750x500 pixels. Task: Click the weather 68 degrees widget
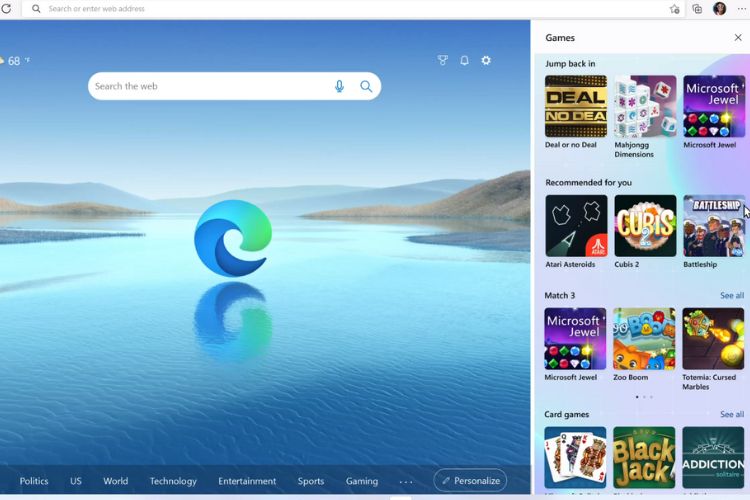(14, 61)
